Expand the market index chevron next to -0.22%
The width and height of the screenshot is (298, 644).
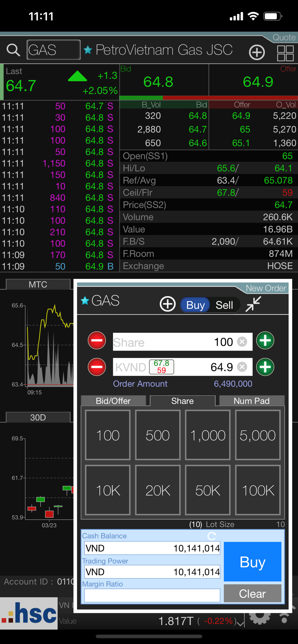(x=240, y=623)
